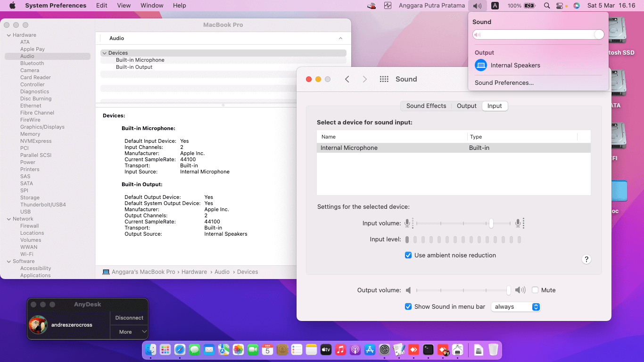The height and width of the screenshot is (362, 644).
Task: Collapse the Devices disclosure triangle
Action: [105, 53]
